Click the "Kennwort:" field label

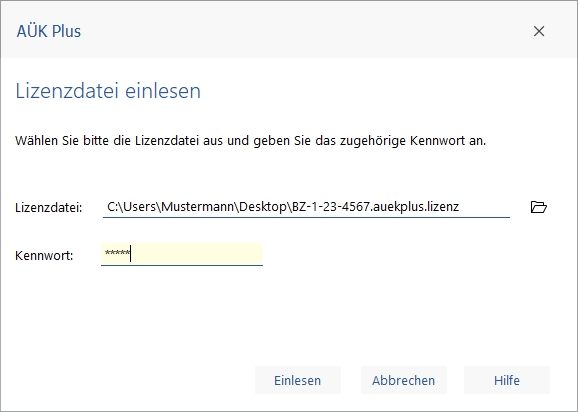click(44, 255)
